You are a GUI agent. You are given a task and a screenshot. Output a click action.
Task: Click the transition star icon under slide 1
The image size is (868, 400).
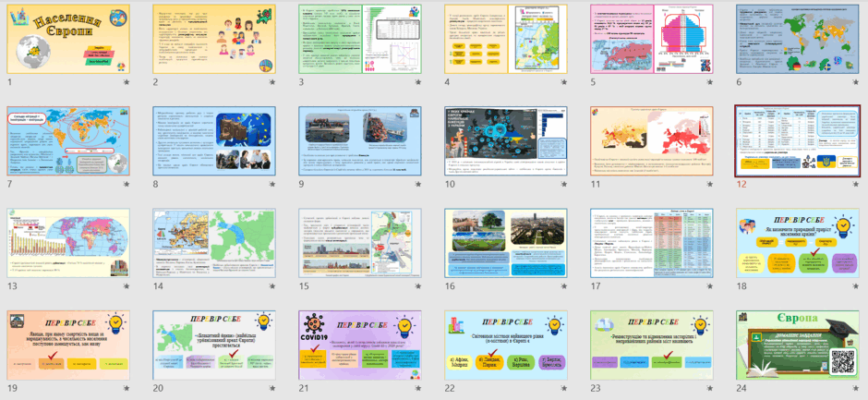click(x=127, y=82)
